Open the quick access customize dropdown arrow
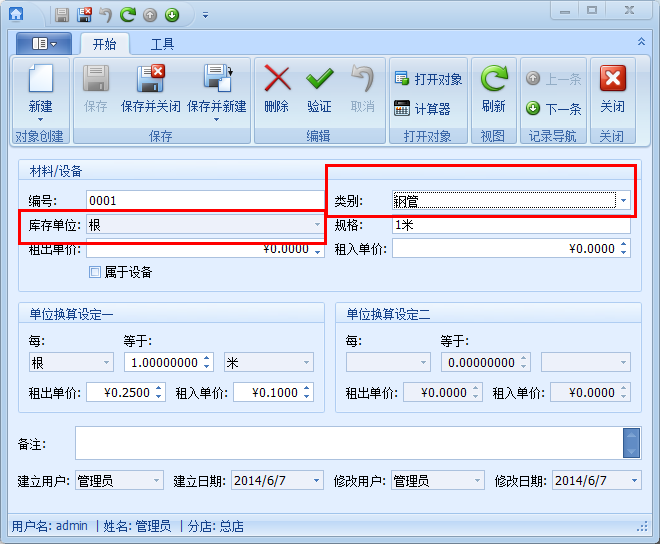Viewport: 660px width, 544px height. tap(205, 16)
